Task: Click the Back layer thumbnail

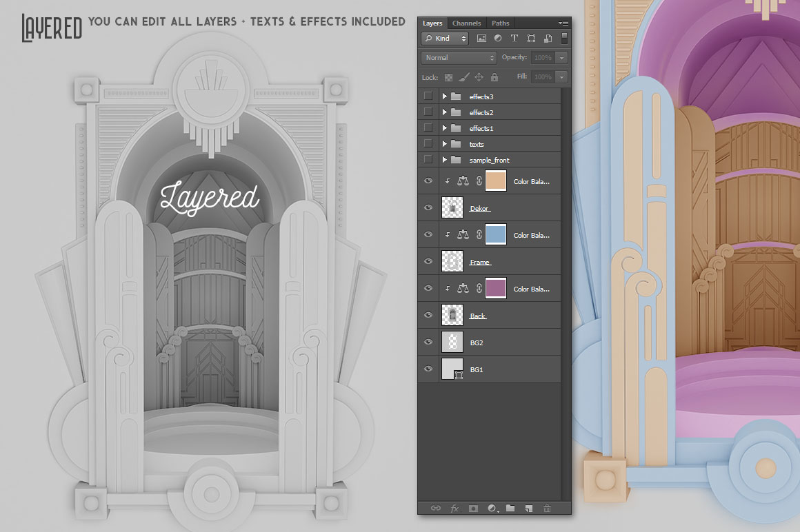Action: pos(452,316)
